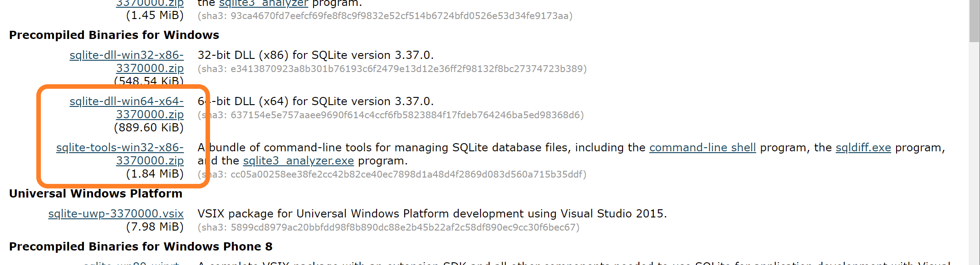Click the (889.60 KiB) file size text
Viewport: 980px width, 265px height.
click(149, 128)
